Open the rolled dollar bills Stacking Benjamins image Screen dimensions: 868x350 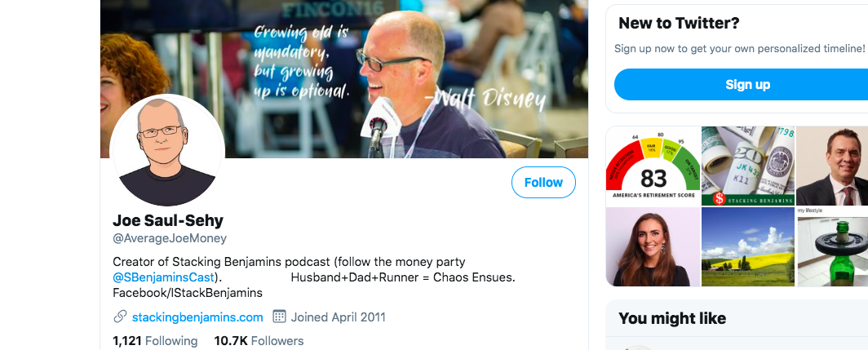click(748, 166)
